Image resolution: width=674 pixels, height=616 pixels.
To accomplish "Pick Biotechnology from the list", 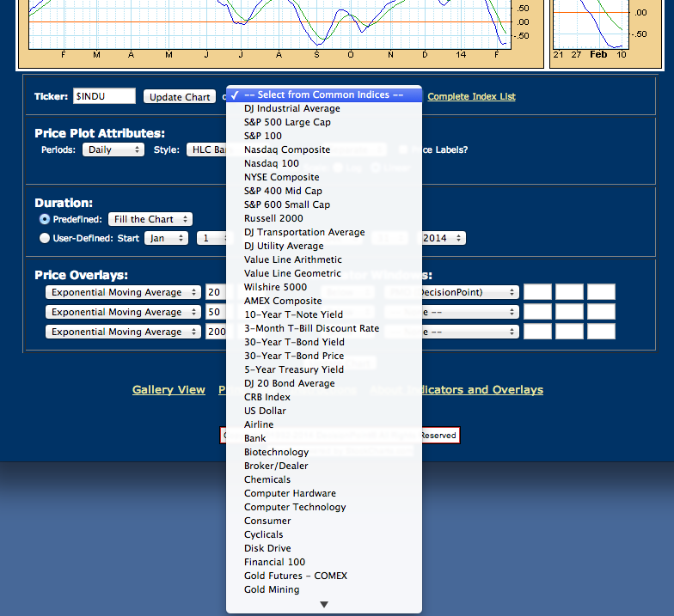I will (276, 452).
